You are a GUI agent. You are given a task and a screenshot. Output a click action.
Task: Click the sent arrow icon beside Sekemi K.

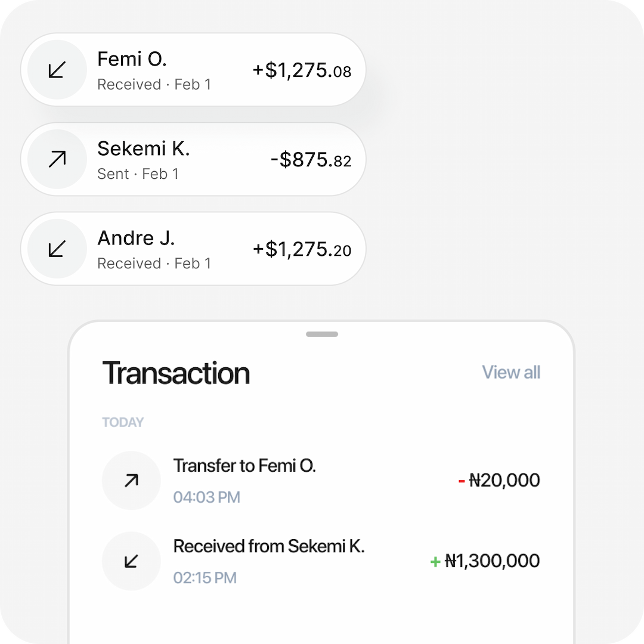click(x=57, y=159)
